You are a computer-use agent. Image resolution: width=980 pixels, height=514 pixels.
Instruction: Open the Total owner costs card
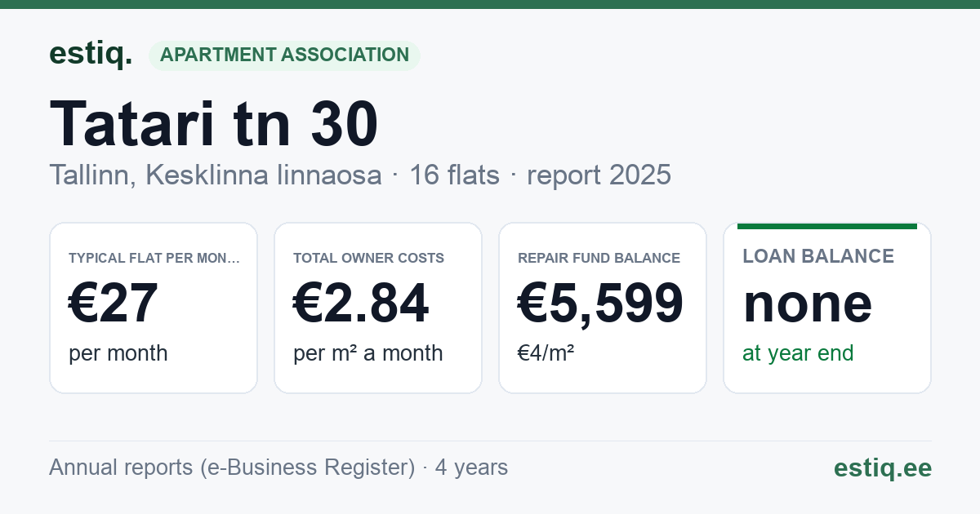pyautogui.click(x=378, y=308)
